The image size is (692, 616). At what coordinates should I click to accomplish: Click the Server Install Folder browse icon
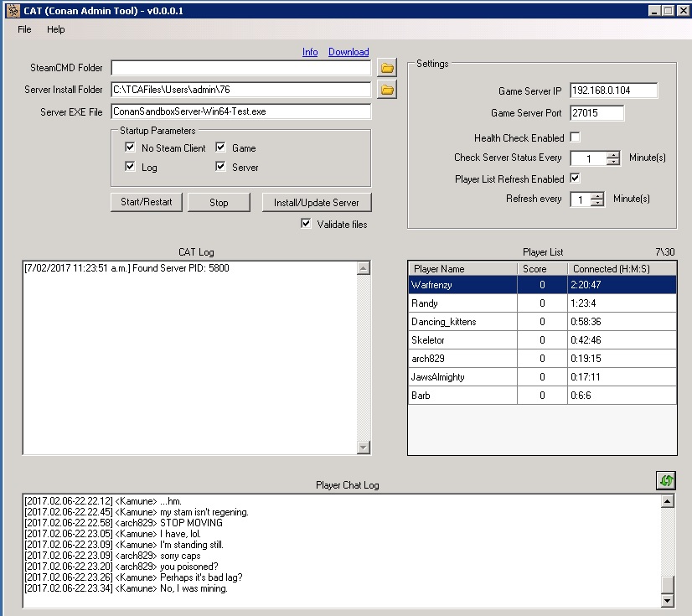pyautogui.click(x=386, y=90)
